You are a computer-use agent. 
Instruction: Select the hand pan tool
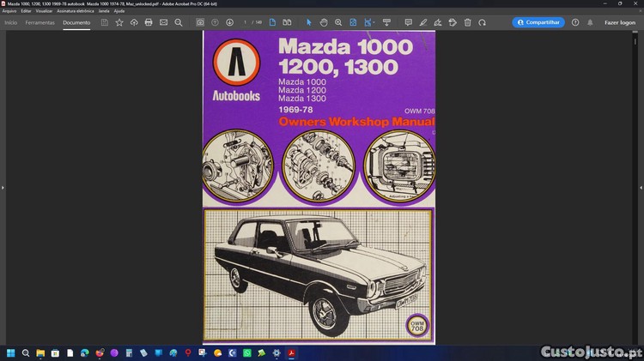pyautogui.click(x=324, y=22)
